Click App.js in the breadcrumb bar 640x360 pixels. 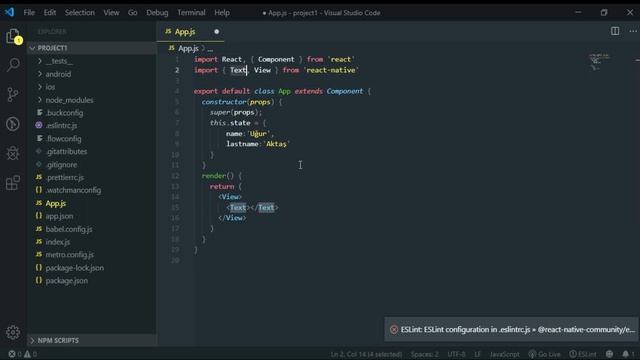click(188, 48)
